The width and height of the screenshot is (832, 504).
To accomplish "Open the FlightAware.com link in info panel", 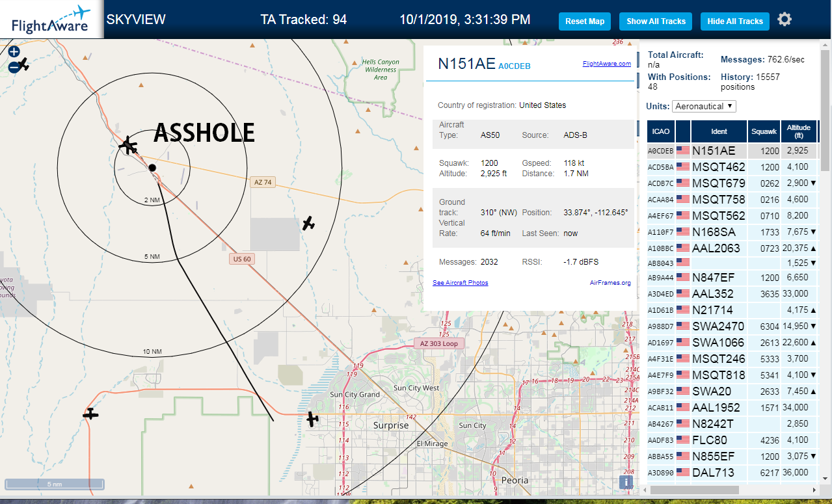I will pyautogui.click(x=606, y=64).
